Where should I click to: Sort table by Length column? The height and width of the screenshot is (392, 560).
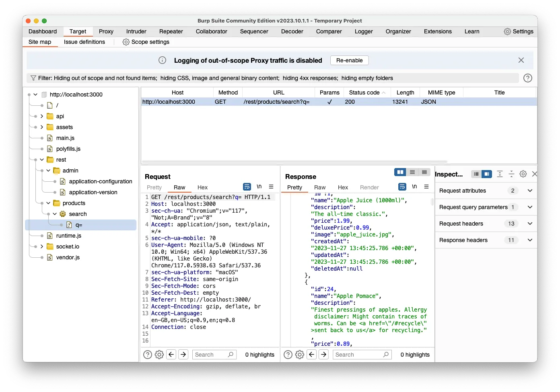coord(405,92)
